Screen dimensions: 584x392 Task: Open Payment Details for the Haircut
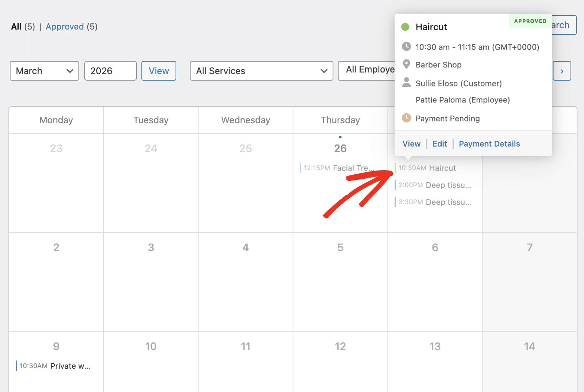click(489, 144)
